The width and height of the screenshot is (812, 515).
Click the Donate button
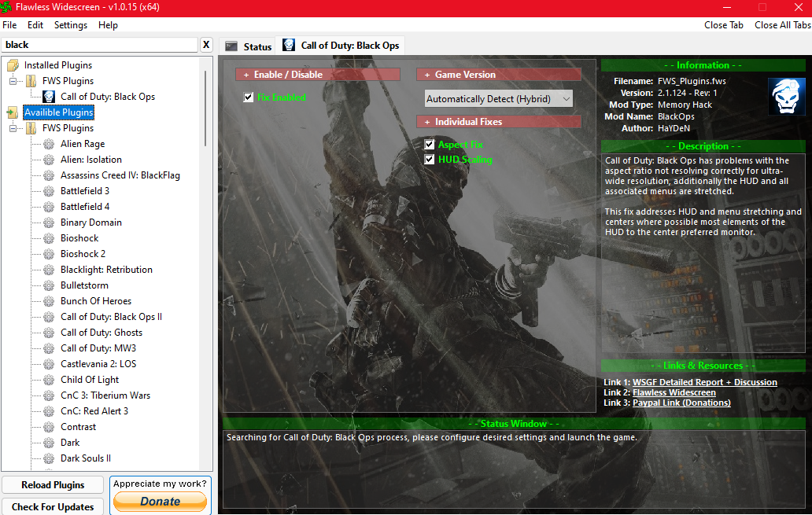160,501
